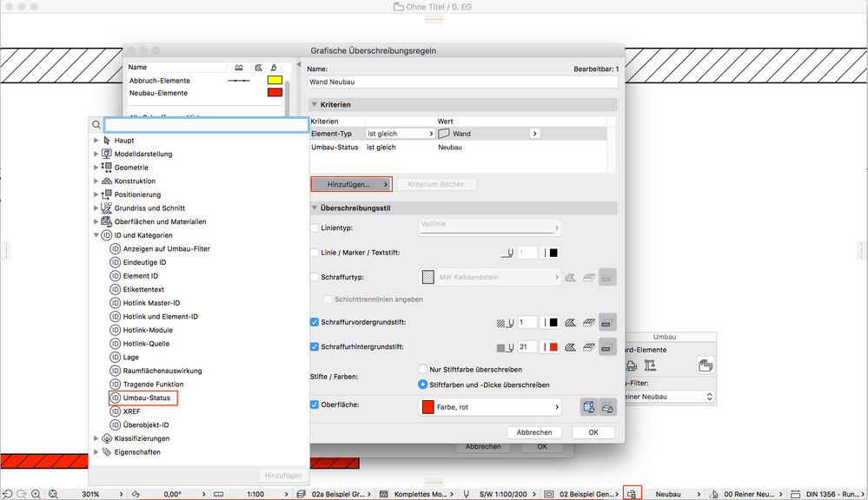Click Hinzufügen... criteria button

click(352, 184)
